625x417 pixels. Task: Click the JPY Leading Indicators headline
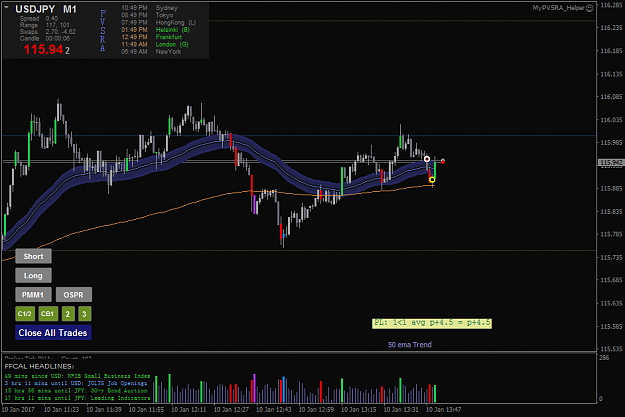coord(77,398)
